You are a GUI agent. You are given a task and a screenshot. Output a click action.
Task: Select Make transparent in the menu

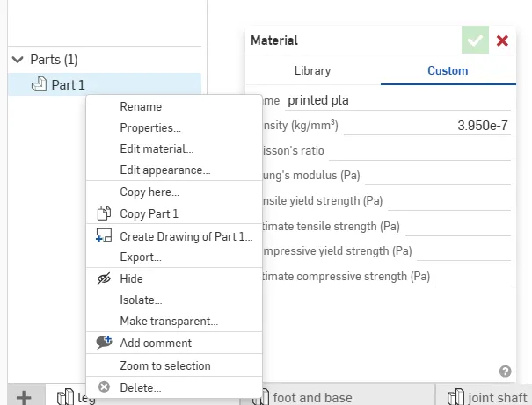click(x=169, y=322)
